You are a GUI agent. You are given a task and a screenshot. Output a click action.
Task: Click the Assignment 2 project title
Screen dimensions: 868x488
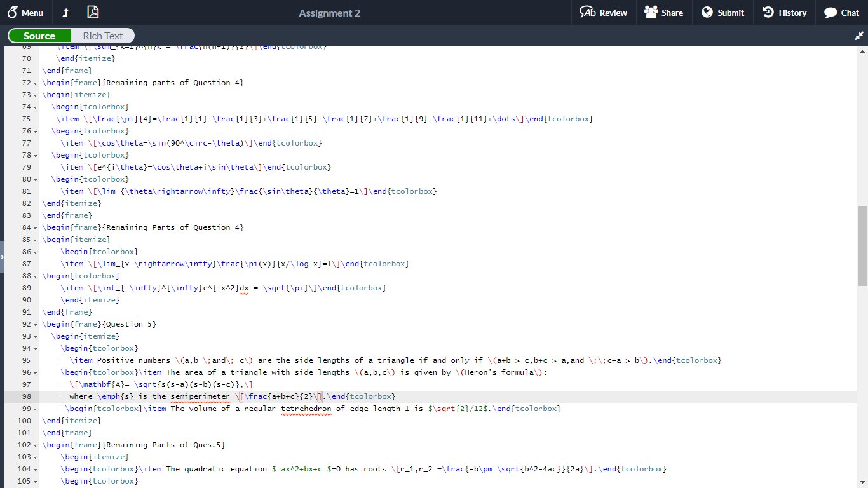pyautogui.click(x=329, y=13)
